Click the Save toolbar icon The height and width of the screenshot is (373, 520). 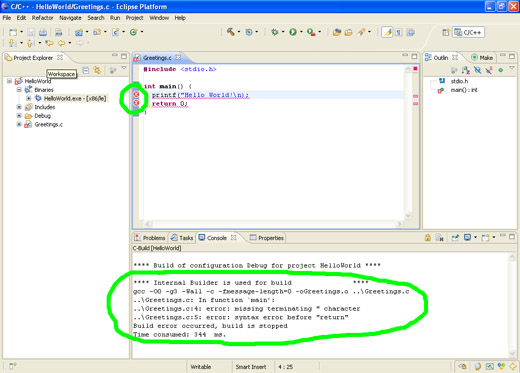coord(31,32)
